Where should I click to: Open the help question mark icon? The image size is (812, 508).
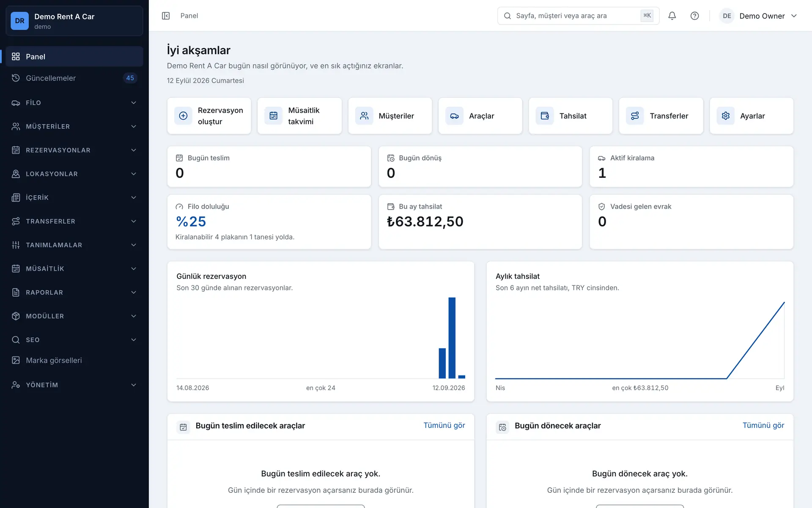click(x=694, y=16)
